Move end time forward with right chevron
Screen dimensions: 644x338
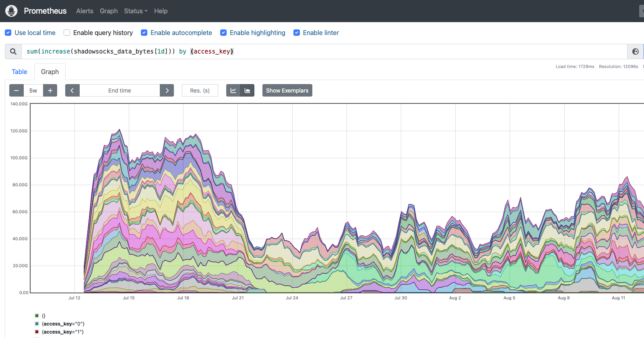pyautogui.click(x=167, y=91)
